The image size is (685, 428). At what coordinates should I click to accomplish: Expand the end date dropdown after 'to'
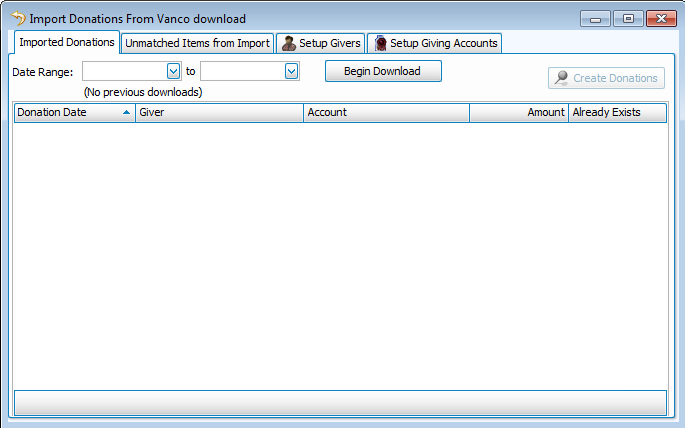pos(291,71)
